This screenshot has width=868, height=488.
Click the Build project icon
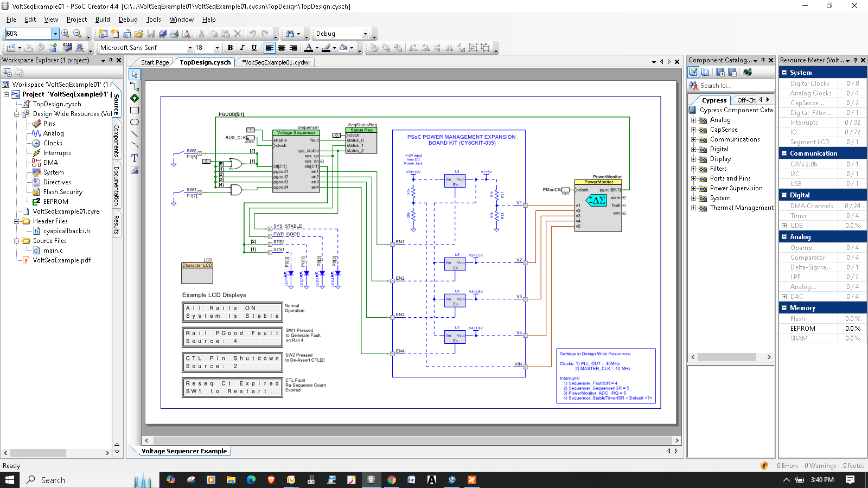pos(11,48)
